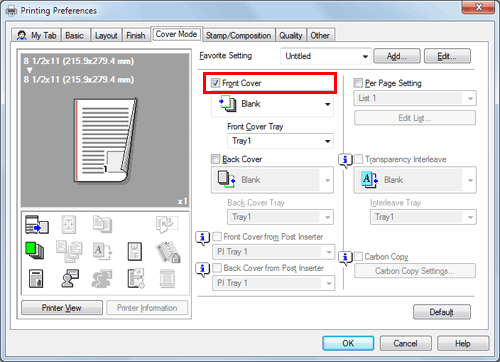Expand the Transparency Interleave Blank dropdown
Image resolution: width=500 pixels, height=362 pixels.
415,180
